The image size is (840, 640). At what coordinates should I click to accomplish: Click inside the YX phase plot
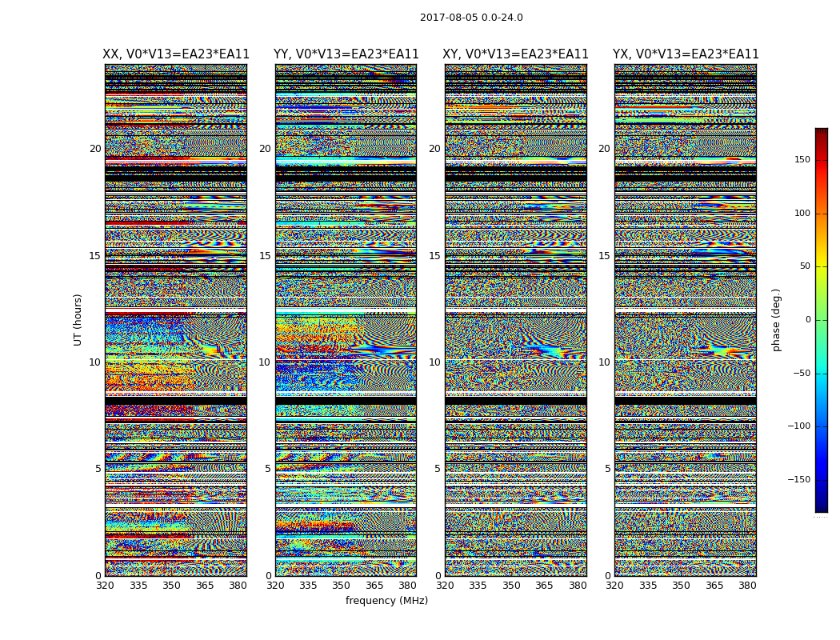coord(686,320)
